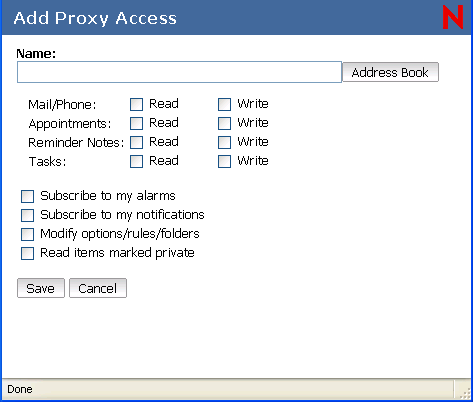This screenshot has width=473, height=402.
Task: Click the Mail/Phone label
Action: tap(62, 105)
